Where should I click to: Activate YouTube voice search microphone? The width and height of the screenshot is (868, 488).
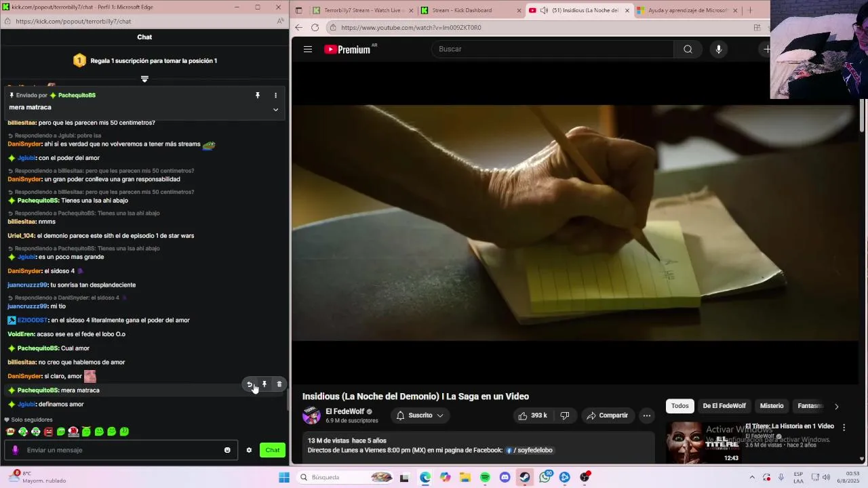click(x=718, y=49)
